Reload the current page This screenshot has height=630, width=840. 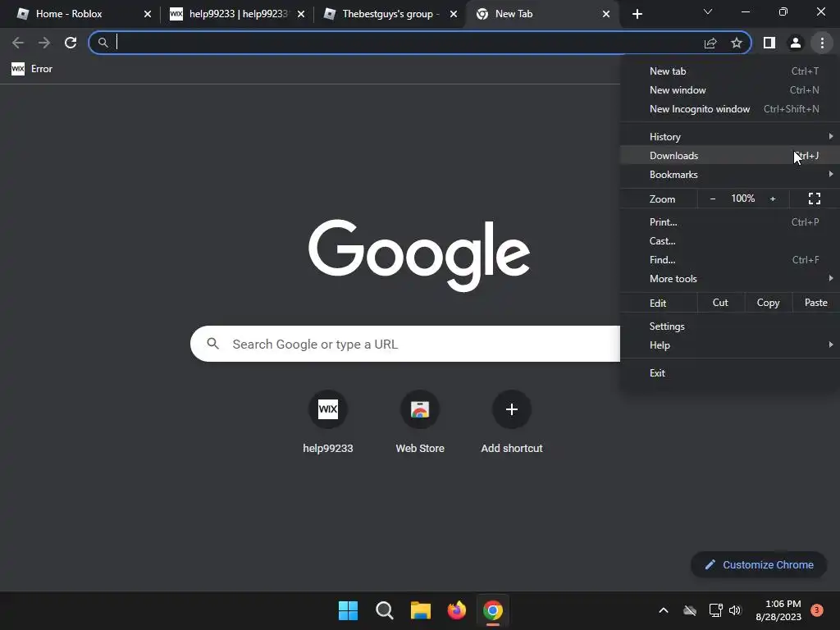coord(71,43)
